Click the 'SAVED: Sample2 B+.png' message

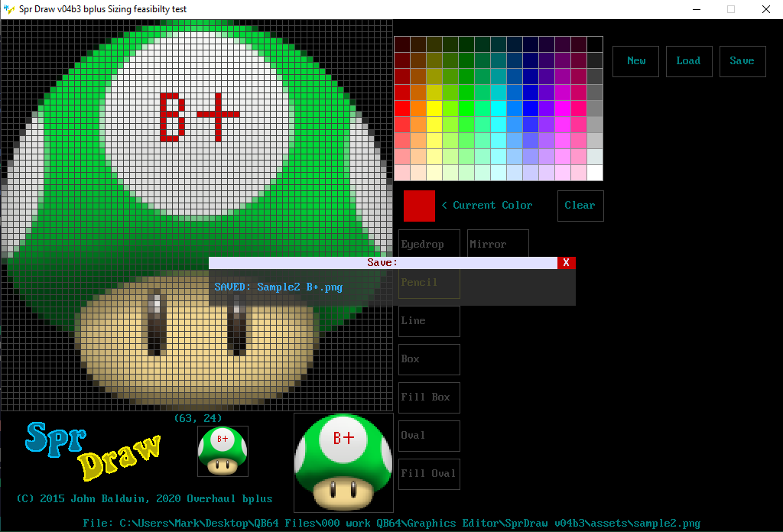point(278,287)
